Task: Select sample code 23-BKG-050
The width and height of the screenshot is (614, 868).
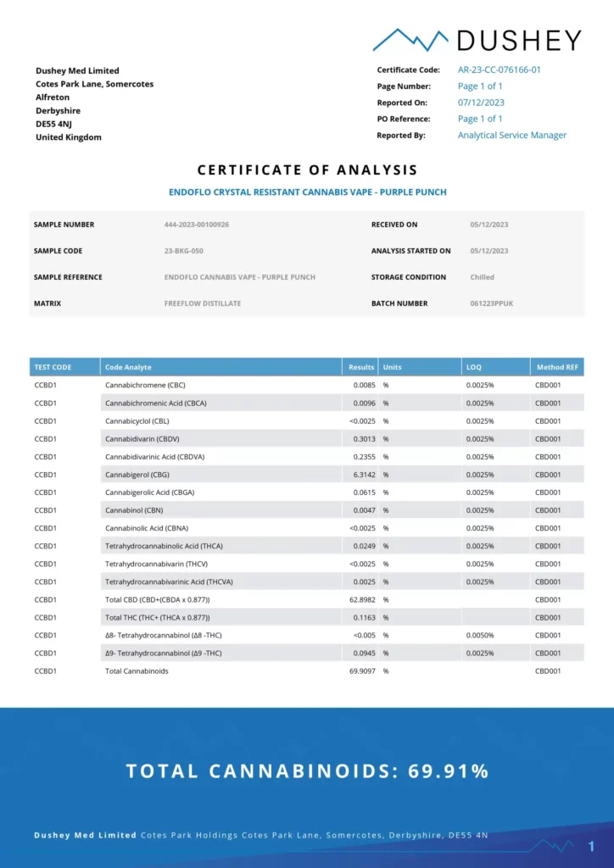Action: point(184,251)
